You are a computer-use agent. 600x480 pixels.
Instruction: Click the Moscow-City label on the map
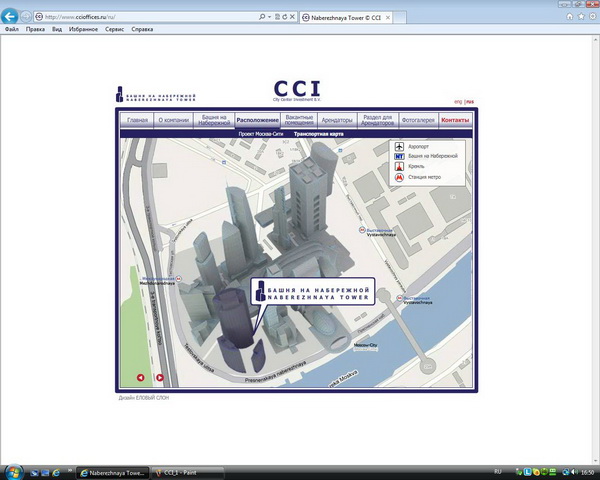point(366,345)
